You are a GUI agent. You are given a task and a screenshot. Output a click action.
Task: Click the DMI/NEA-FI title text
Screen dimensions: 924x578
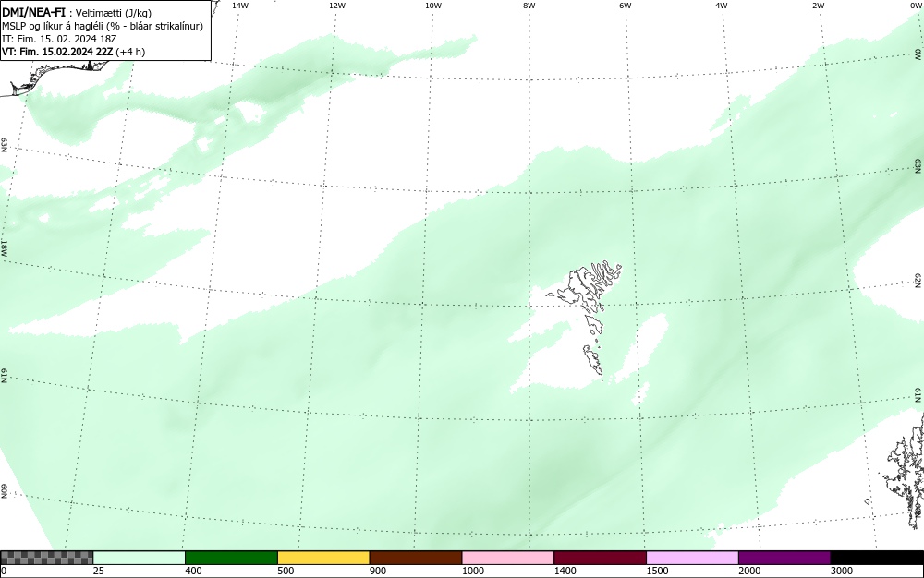point(33,12)
